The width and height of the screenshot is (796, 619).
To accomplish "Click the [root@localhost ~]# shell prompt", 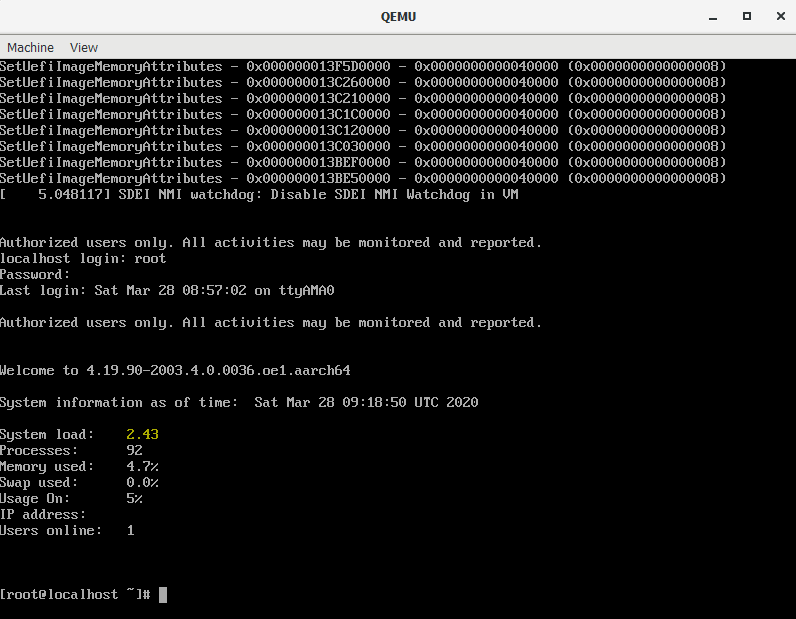I will pos(75,595).
